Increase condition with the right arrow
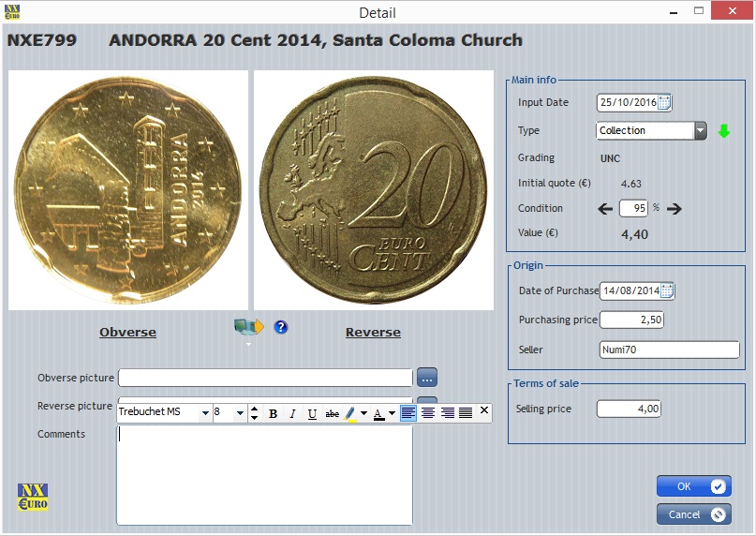This screenshot has width=756, height=536. pos(674,208)
